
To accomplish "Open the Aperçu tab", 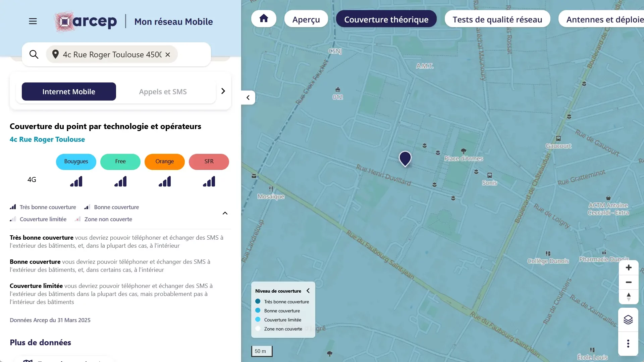I will (306, 19).
